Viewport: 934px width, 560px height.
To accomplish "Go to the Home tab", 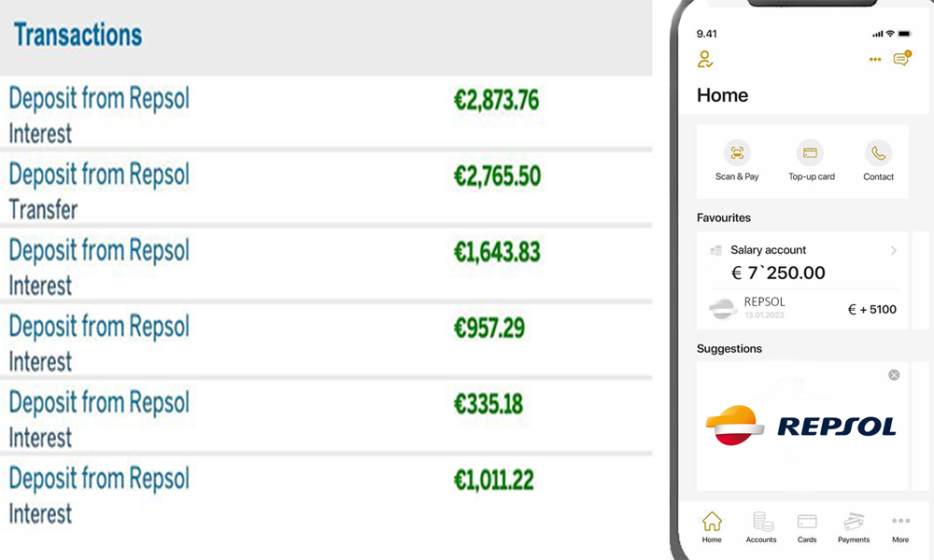I will (x=712, y=526).
